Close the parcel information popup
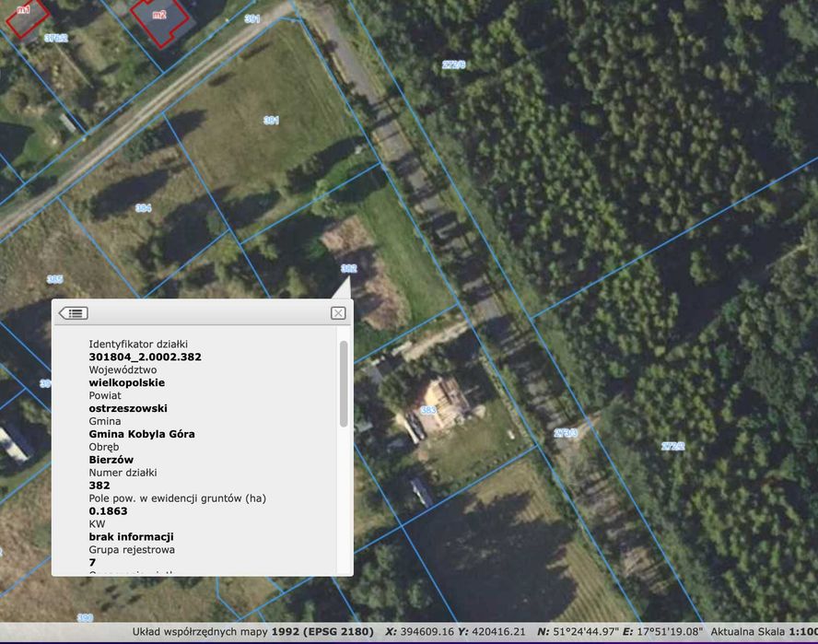 [338, 313]
